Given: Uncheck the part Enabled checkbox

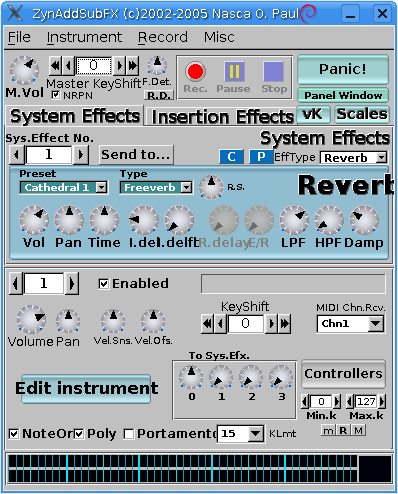Looking at the screenshot, I should 104,284.
